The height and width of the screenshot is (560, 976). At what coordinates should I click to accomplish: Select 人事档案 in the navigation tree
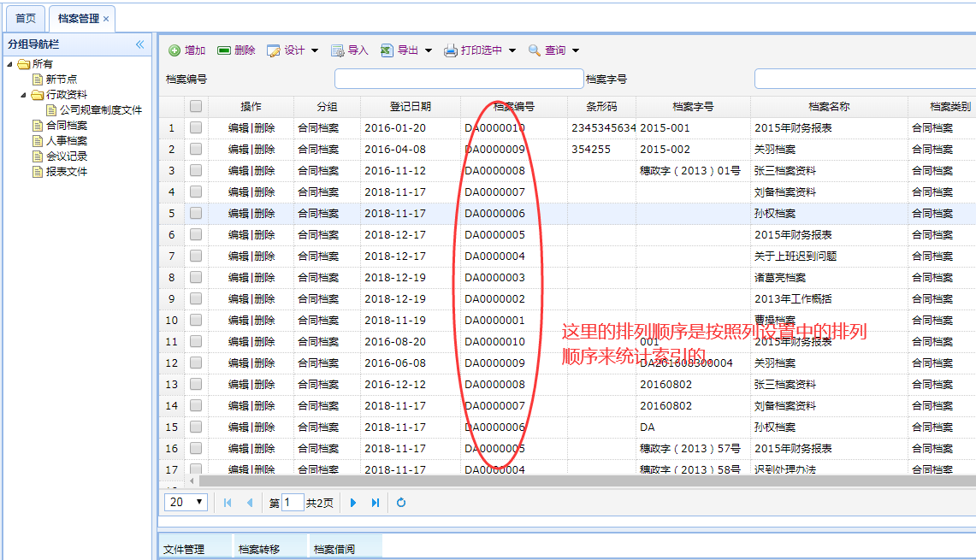66,141
